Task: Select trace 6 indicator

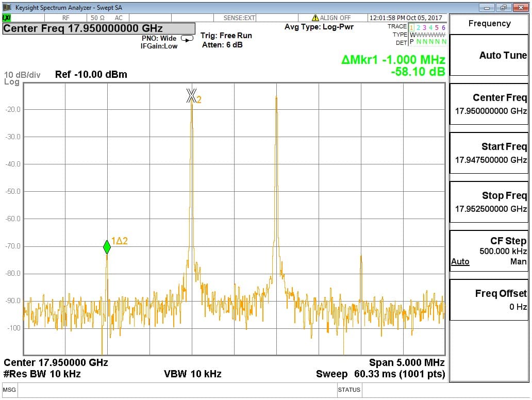Action: (x=443, y=27)
